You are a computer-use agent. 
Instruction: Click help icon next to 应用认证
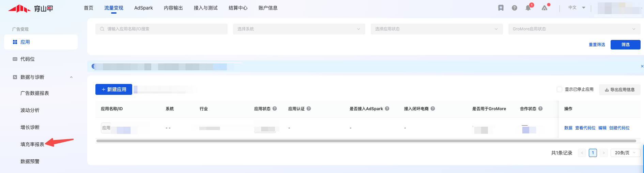pos(309,109)
